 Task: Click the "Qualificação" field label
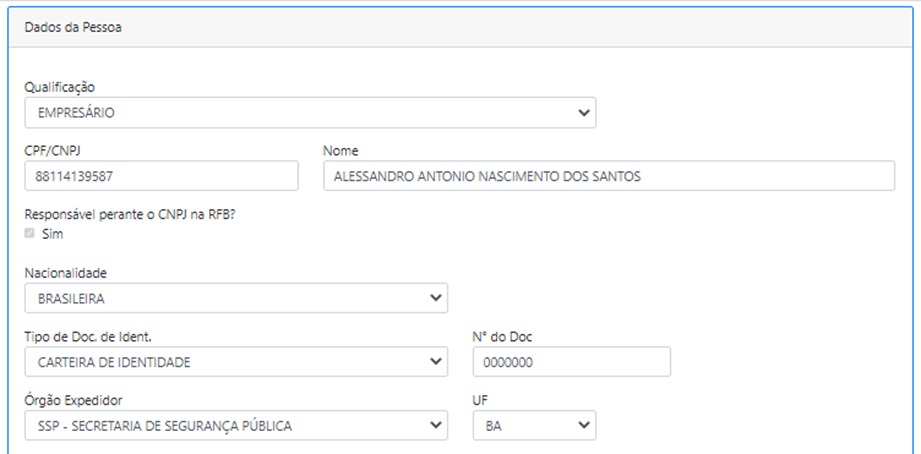point(59,88)
